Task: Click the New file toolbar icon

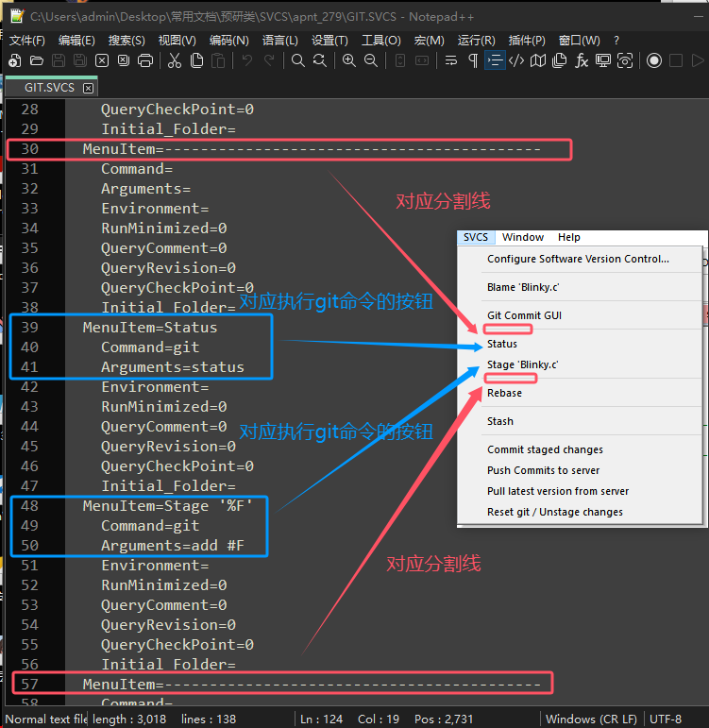Action: click(14, 60)
